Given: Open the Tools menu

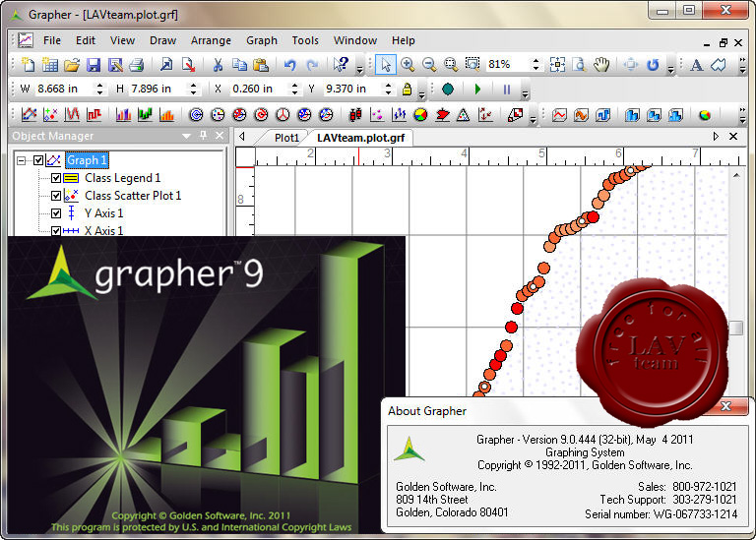Looking at the screenshot, I should (305, 40).
